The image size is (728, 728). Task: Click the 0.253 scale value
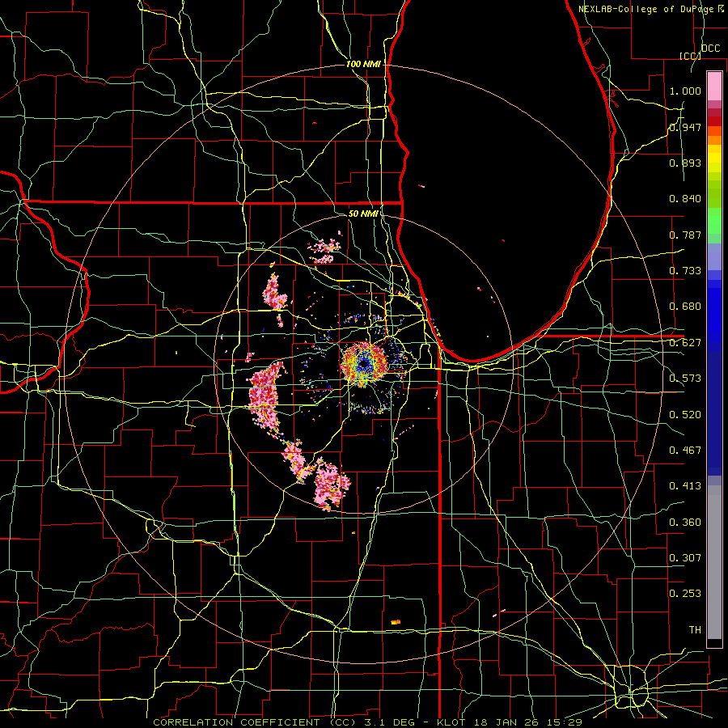tap(685, 594)
